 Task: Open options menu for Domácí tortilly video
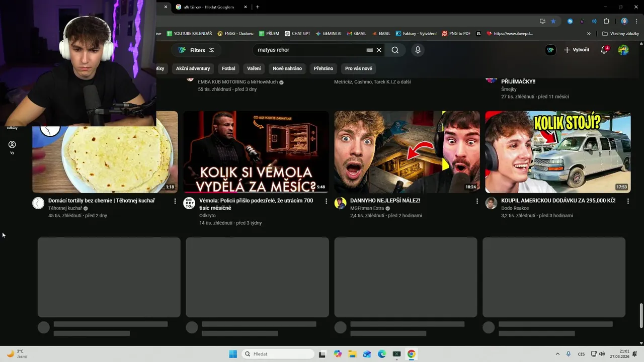coord(175,201)
